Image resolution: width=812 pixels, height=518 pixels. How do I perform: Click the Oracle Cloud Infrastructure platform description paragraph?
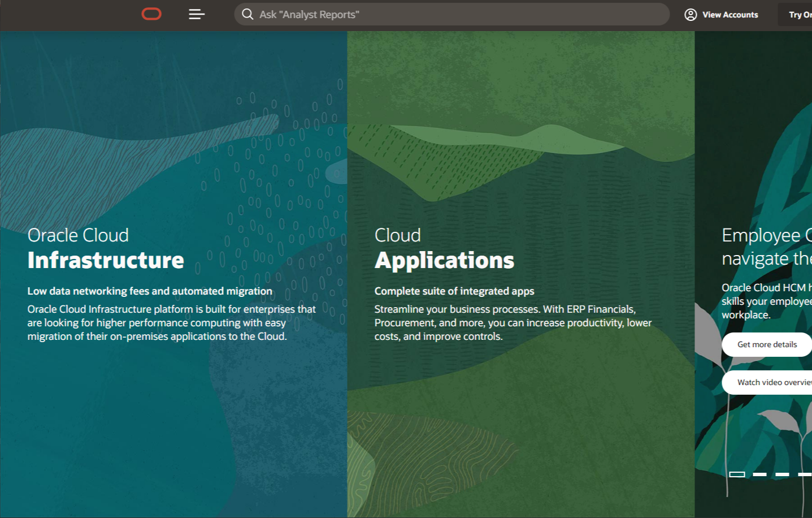pyautogui.click(x=172, y=322)
